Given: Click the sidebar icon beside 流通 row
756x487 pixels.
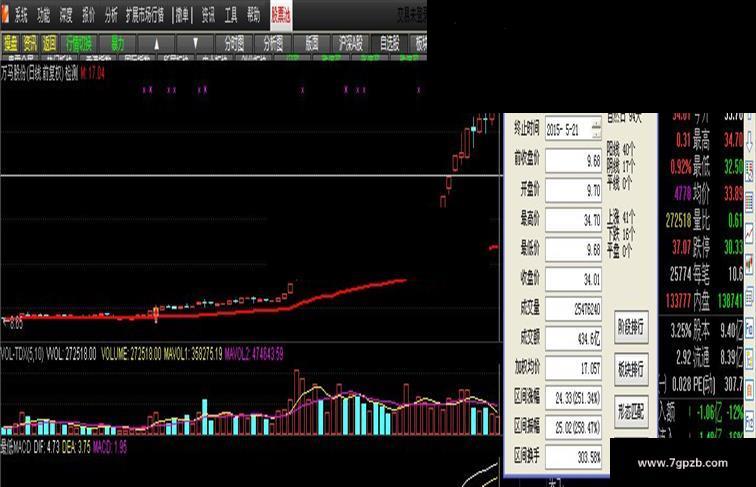Looking at the screenshot, I should click(750, 358).
